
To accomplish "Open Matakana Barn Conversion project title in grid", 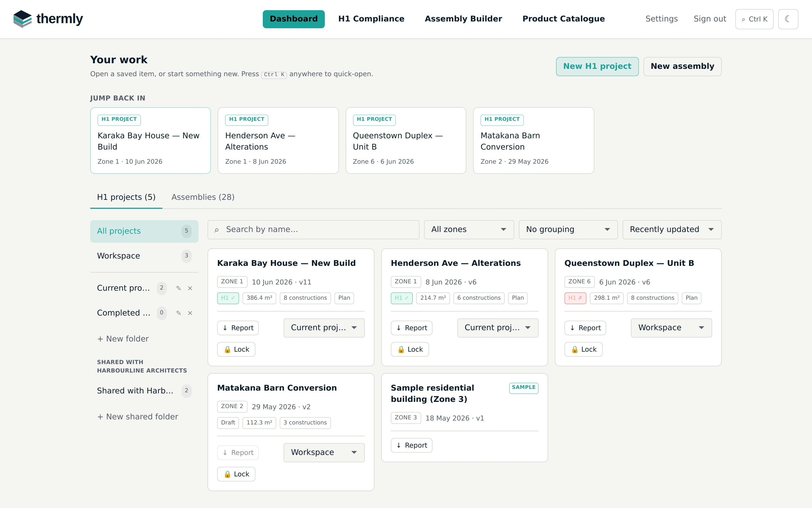I will click(x=277, y=388).
